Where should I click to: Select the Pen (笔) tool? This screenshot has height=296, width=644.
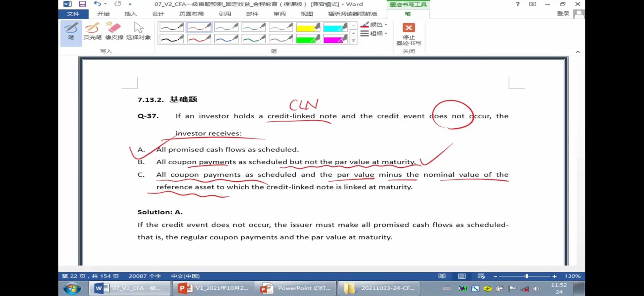[x=71, y=32]
